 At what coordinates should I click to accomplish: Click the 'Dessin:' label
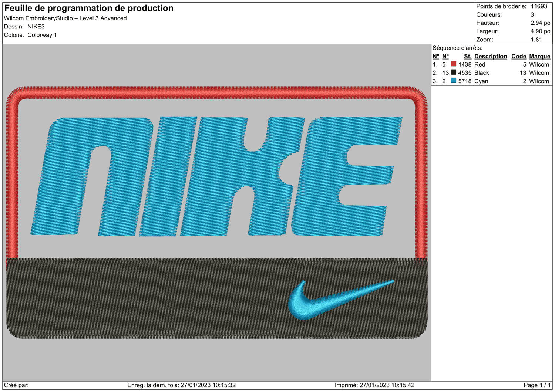tap(14, 27)
